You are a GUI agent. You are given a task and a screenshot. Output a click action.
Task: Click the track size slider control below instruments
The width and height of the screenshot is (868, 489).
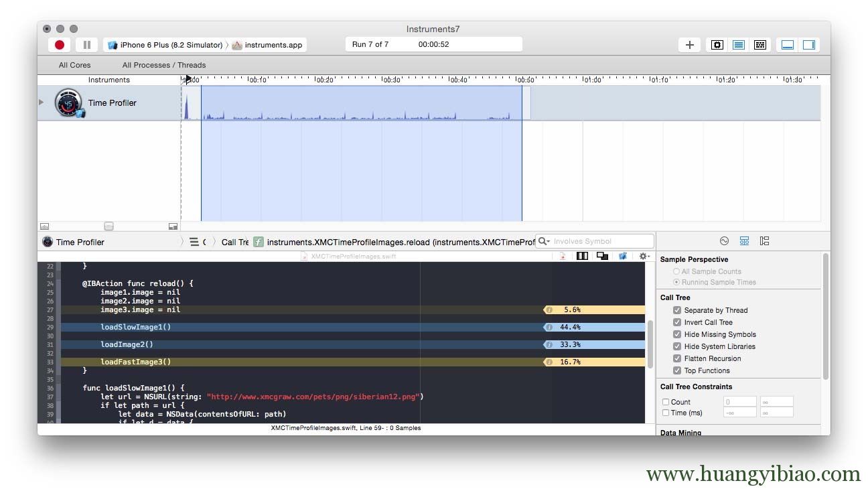click(108, 226)
